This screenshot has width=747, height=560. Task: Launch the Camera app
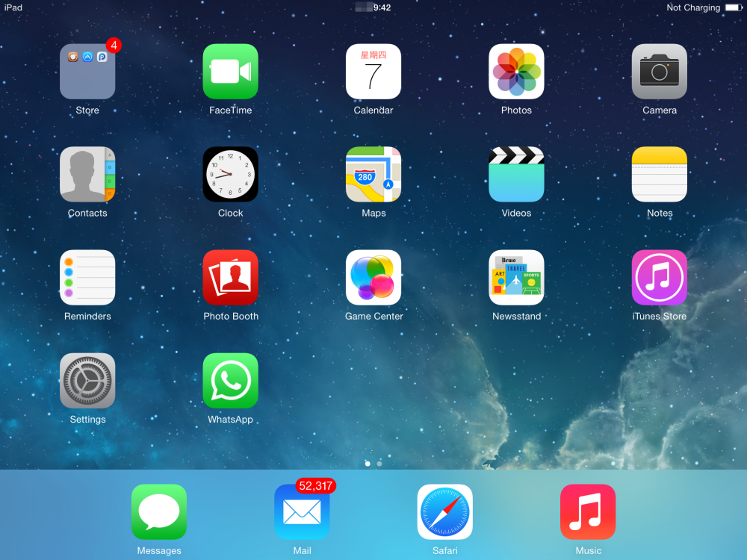click(660, 72)
